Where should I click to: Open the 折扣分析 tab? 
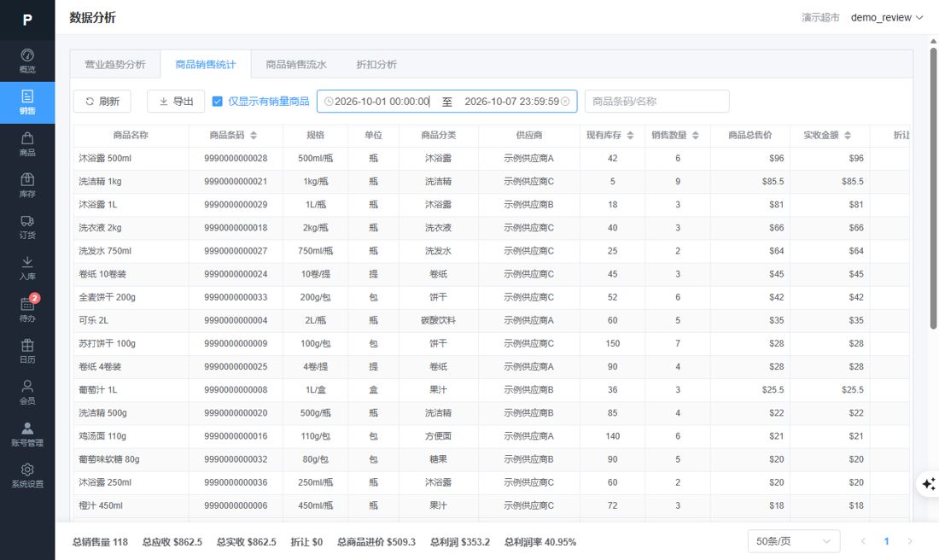[376, 64]
